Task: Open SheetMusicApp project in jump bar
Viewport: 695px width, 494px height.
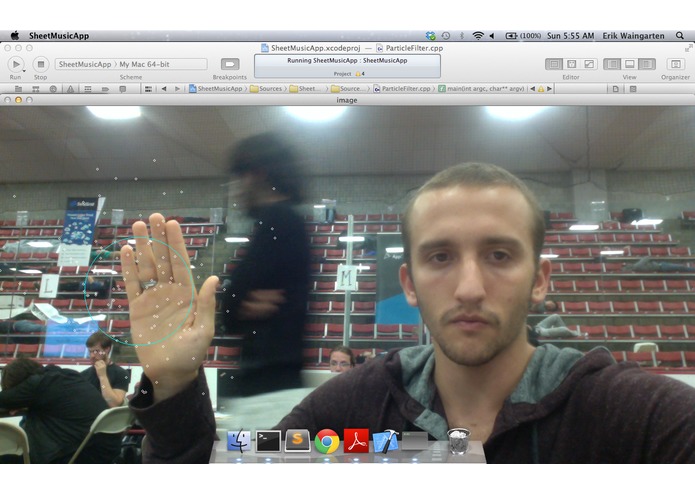Action: [x=216, y=89]
